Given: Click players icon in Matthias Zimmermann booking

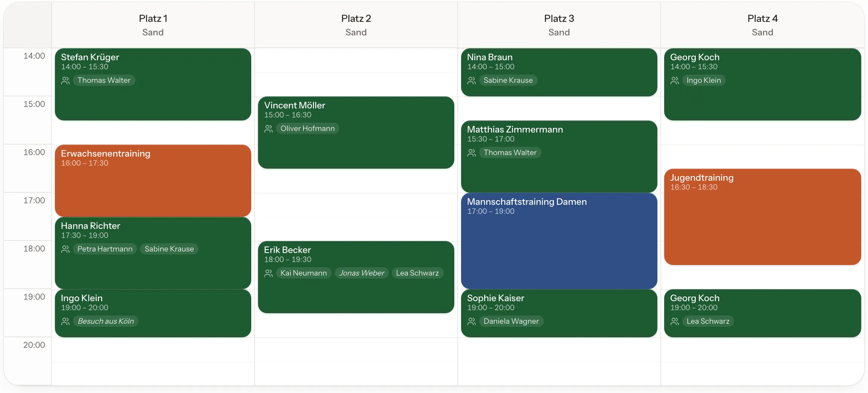Looking at the screenshot, I should pos(472,153).
